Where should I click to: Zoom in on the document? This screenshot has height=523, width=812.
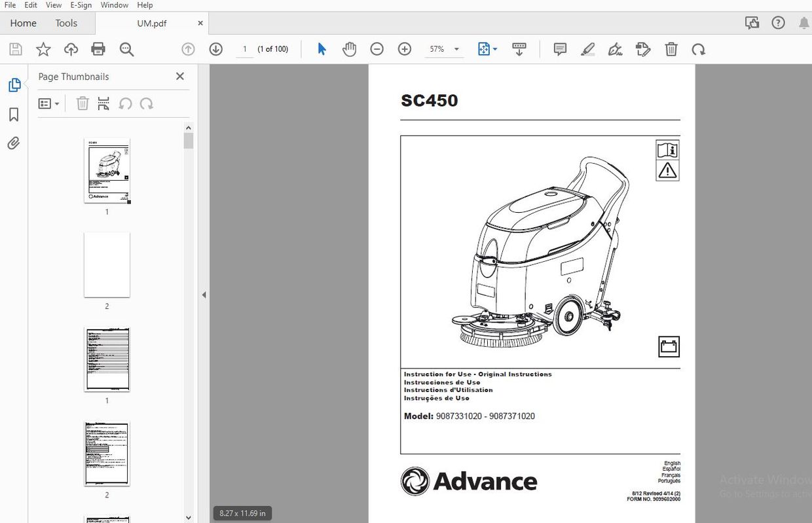(x=404, y=48)
